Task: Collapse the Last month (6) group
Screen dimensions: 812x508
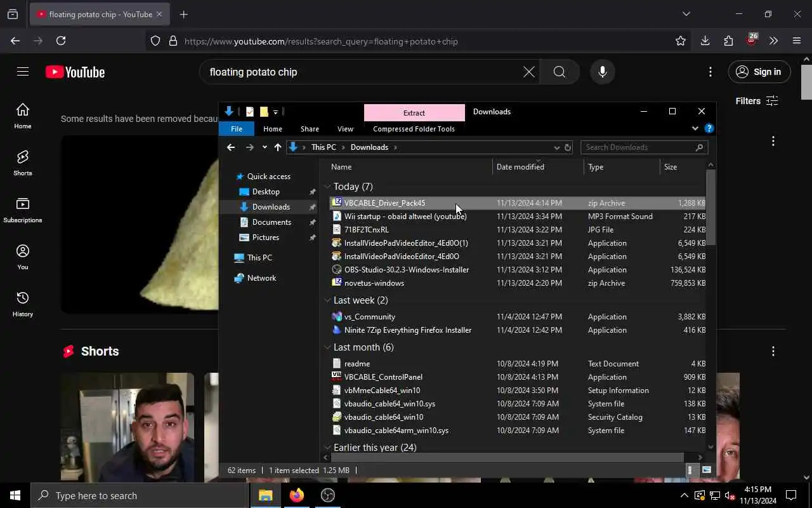Action: point(328,347)
